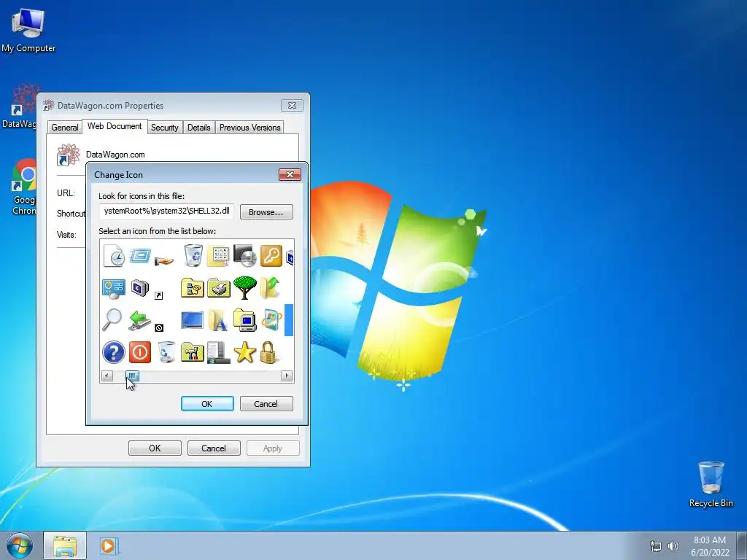Select the monitor with CD disc icon
The width and height of the screenshot is (747, 560).
(x=245, y=256)
